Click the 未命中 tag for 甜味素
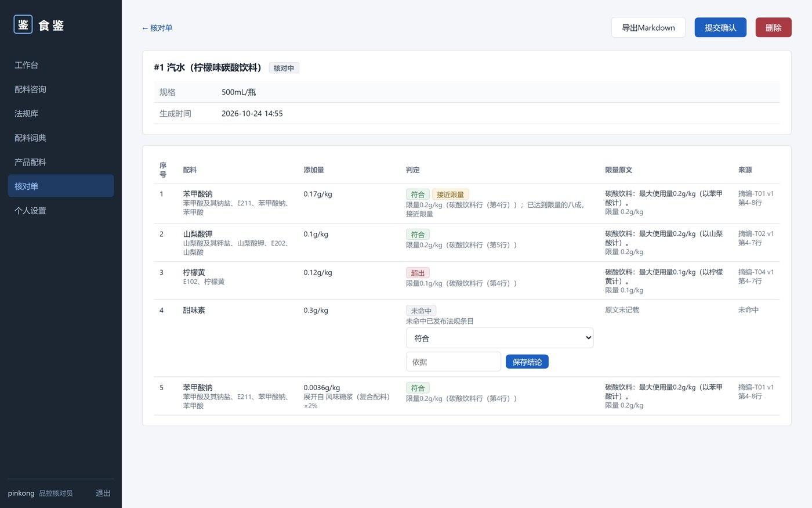812x508 pixels. click(x=421, y=311)
